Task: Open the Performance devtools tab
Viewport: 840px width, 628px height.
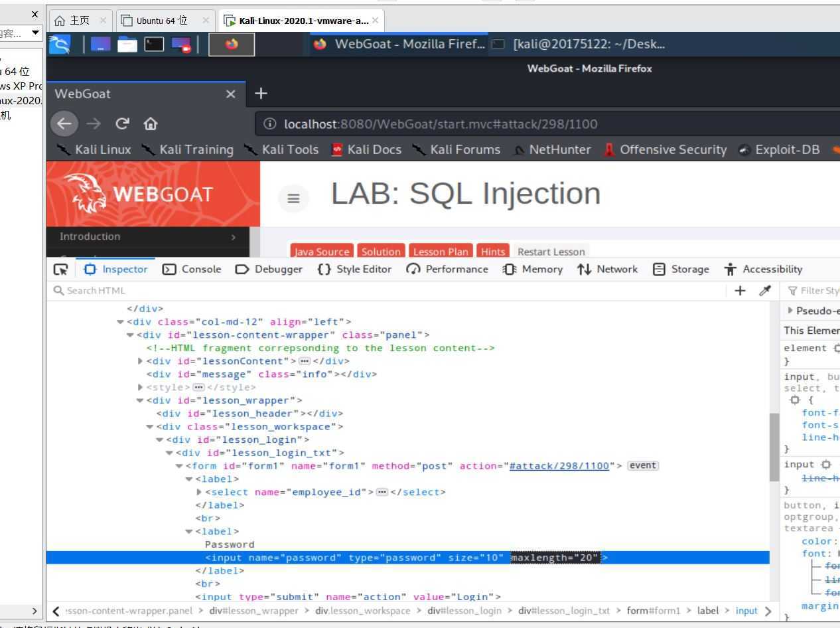Action: point(447,269)
